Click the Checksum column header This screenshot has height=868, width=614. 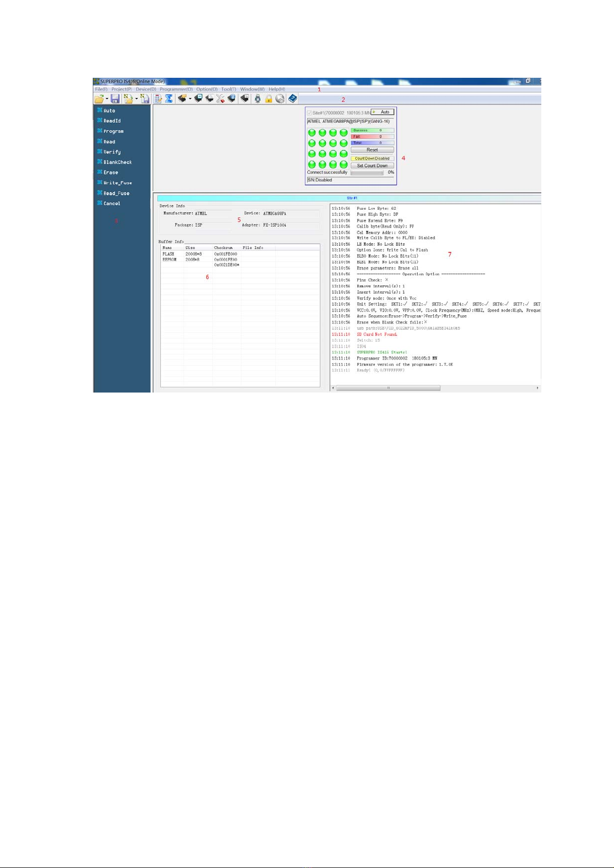[226, 248]
